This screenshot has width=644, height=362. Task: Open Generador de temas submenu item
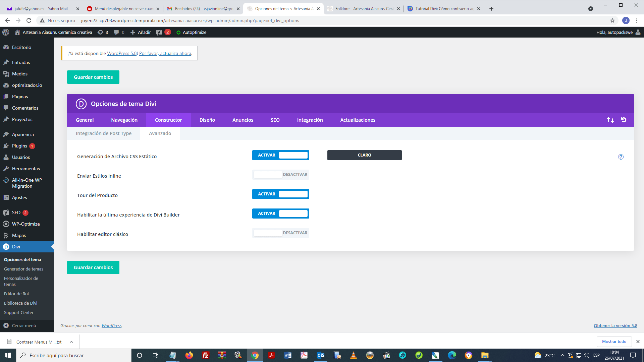pyautogui.click(x=23, y=269)
